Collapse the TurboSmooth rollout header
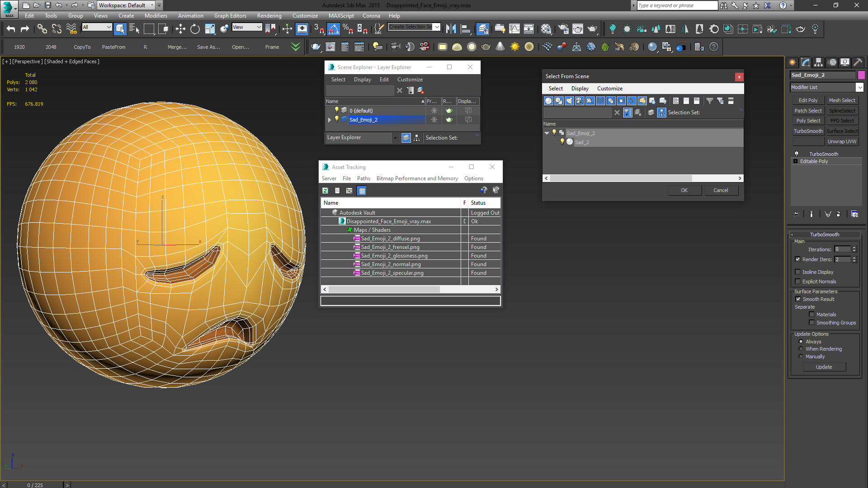This screenshot has height=488, width=868. [825, 234]
